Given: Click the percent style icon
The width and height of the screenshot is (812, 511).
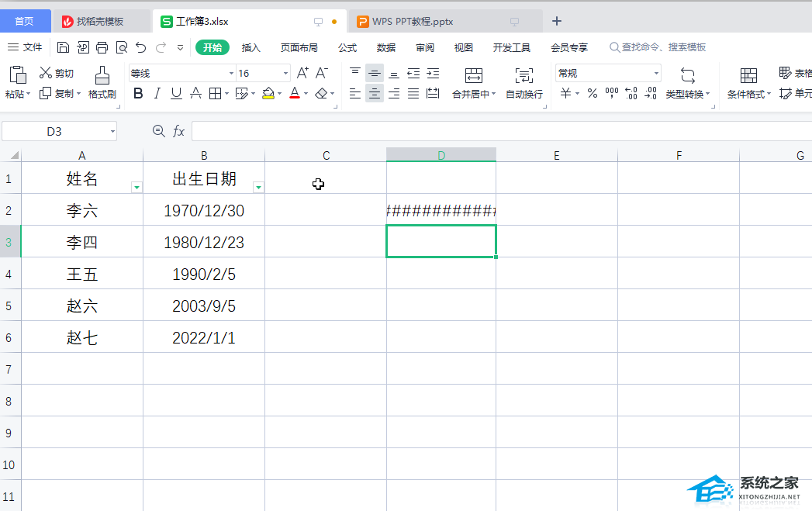Looking at the screenshot, I should [x=592, y=94].
